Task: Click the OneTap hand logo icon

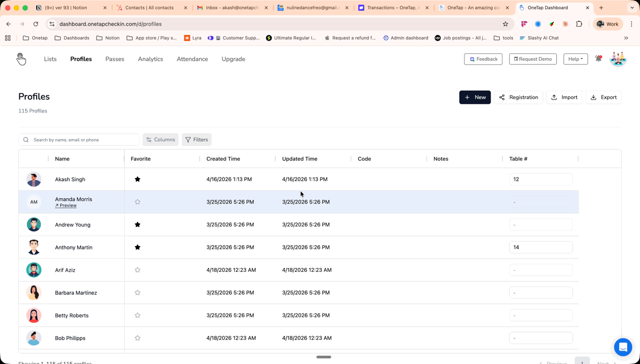Action: 21,59
